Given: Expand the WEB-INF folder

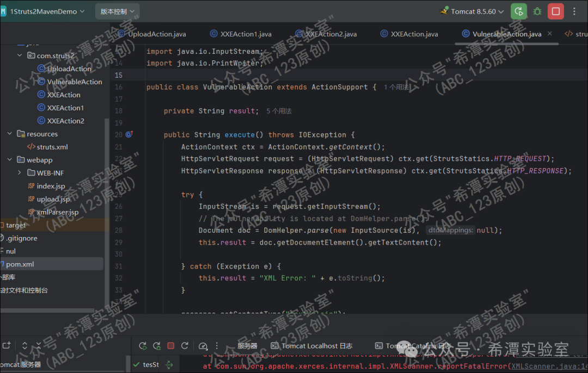Looking at the screenshot, I should coord(20,172).
